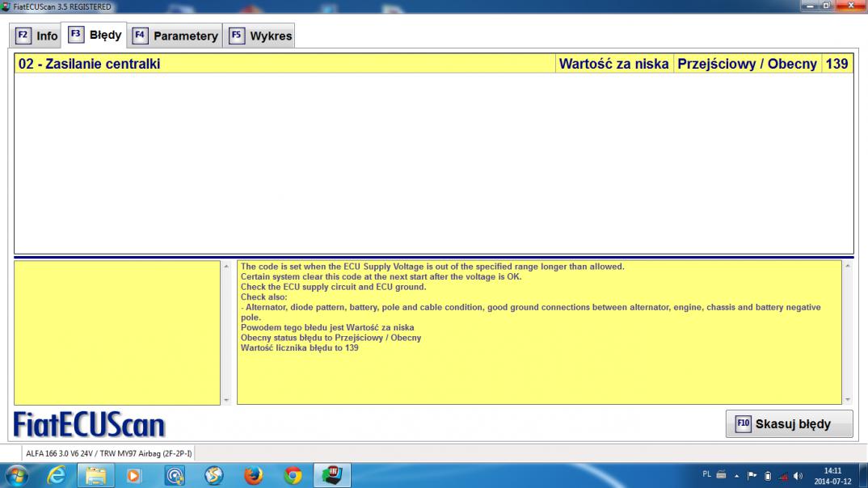Click the date 2014-07-12 in the tray

point(832,482)
